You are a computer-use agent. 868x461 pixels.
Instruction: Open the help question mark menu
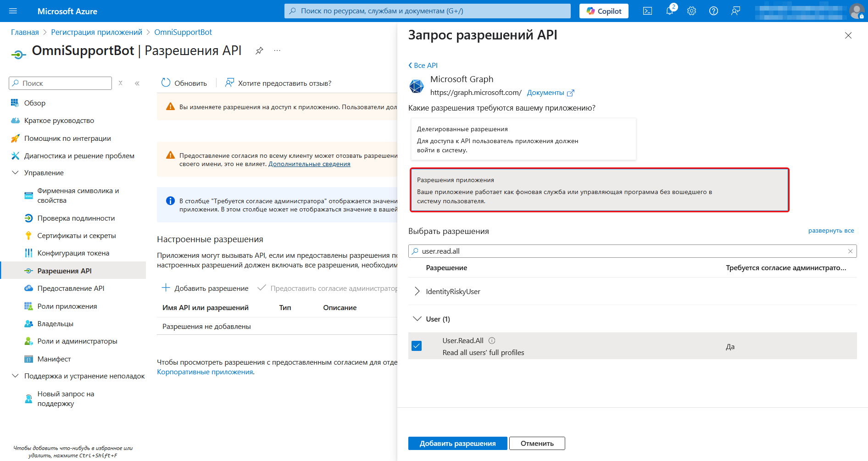tap(713, 11)
